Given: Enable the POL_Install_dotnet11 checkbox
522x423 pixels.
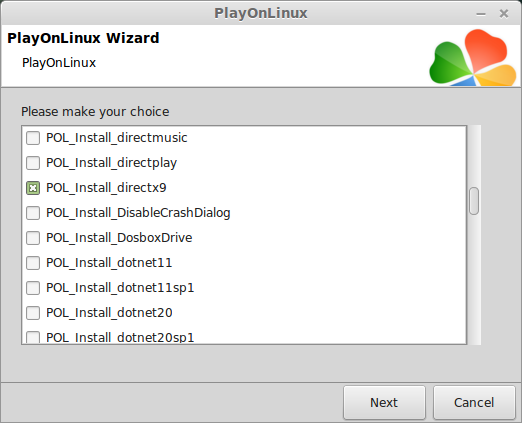Looking at the screenshot, I should click(x=33, y=263).
